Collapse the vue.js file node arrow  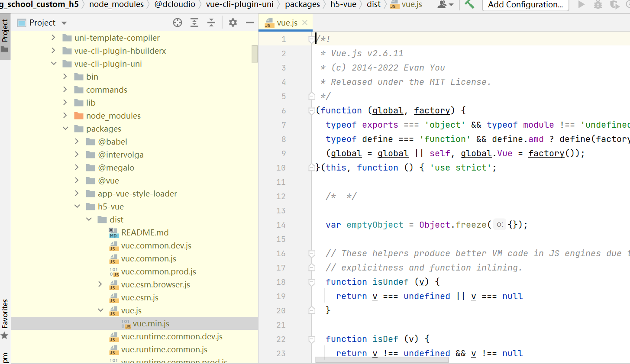100,310
